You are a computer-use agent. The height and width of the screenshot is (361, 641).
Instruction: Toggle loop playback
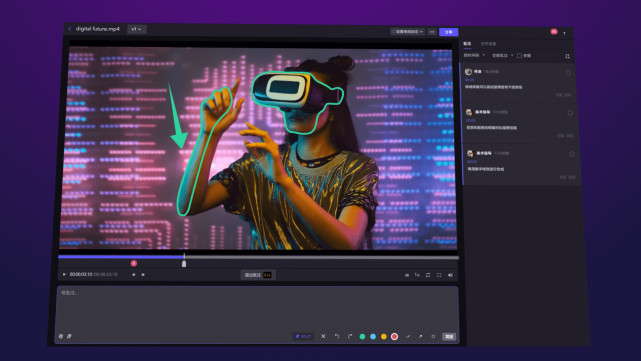[x=428, y=275]
